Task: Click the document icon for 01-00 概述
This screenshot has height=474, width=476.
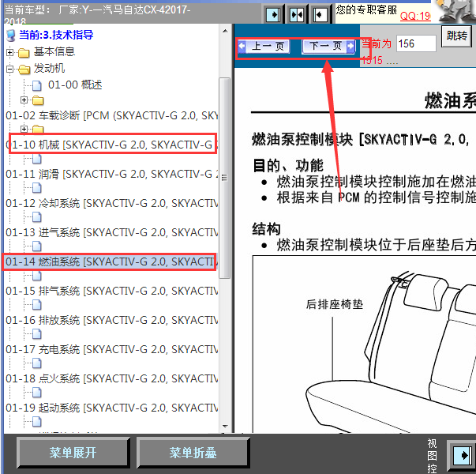Action: (x=37, y=85)
